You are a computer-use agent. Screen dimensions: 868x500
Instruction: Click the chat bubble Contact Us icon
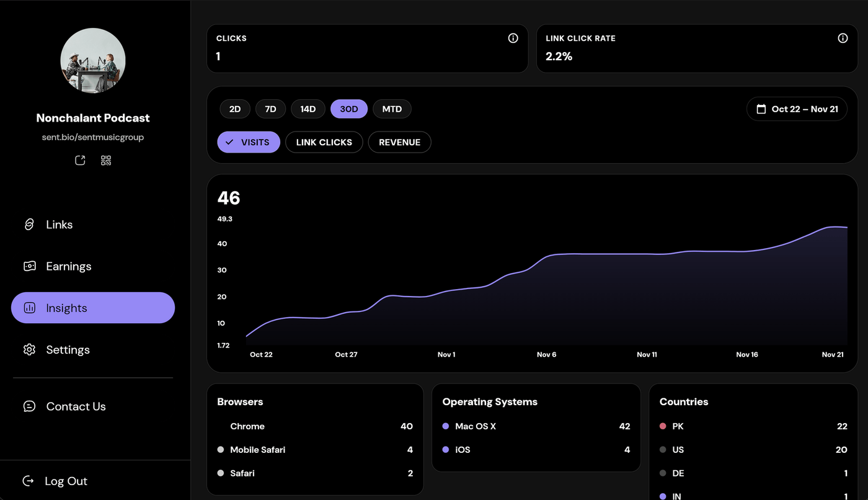29,406
